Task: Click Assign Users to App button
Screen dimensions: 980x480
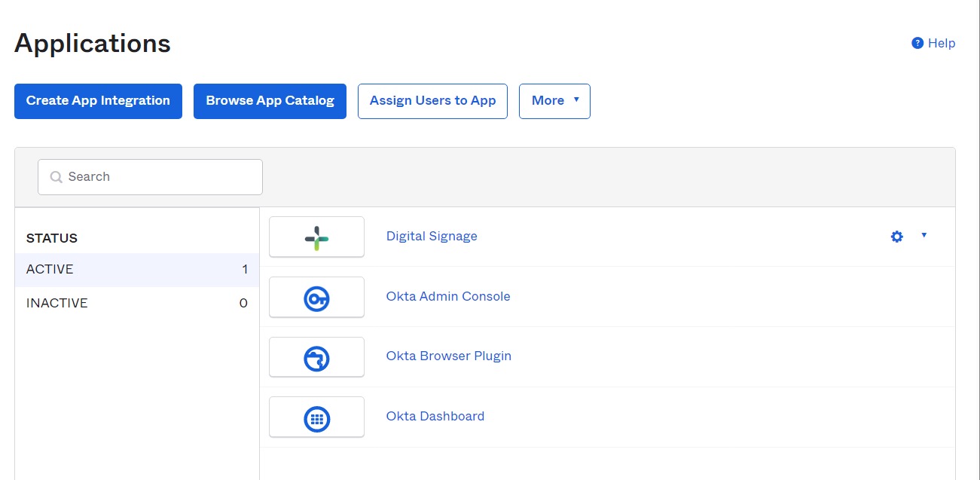Action: [x=432, y=101]
